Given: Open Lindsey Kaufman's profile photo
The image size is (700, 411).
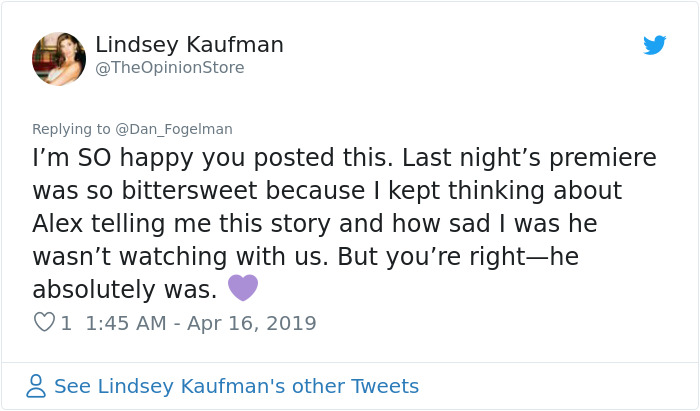Looking at the screenshot, I should coord(59,59).
